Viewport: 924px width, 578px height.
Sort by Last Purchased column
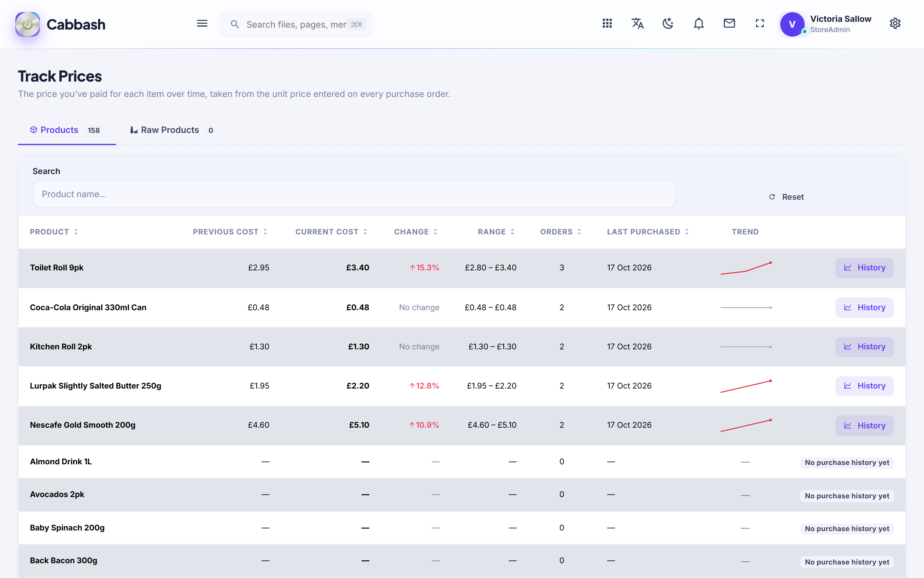coord(648,232)
